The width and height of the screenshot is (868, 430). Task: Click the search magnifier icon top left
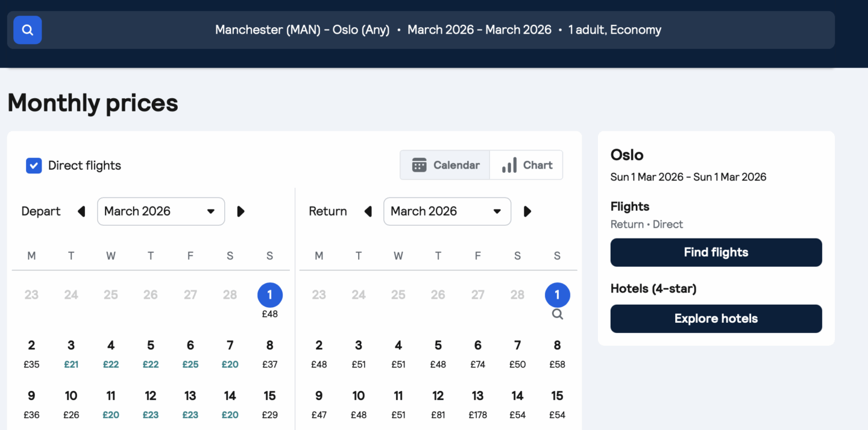point(27,30)
